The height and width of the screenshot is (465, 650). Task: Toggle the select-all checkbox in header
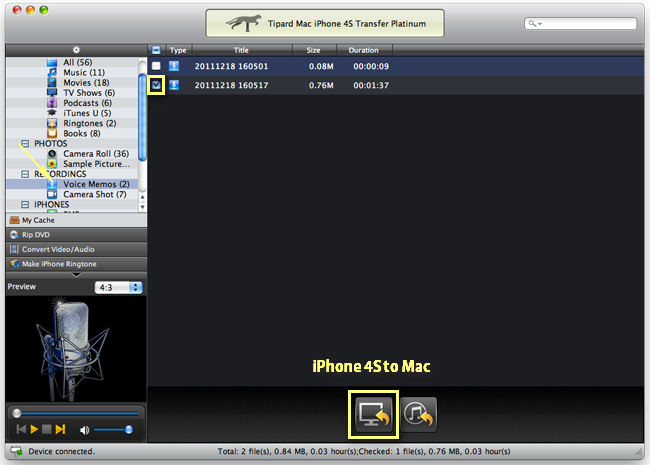point(156,50)
